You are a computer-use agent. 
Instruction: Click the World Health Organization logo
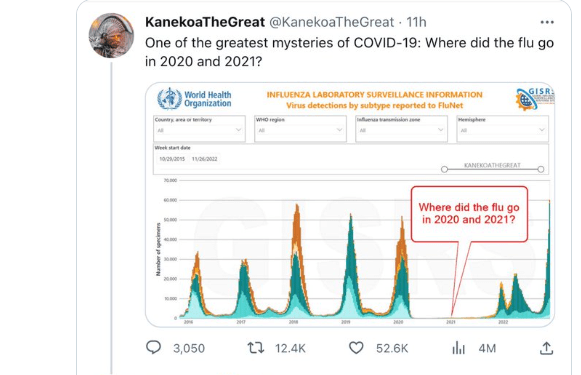coord(194,99)
